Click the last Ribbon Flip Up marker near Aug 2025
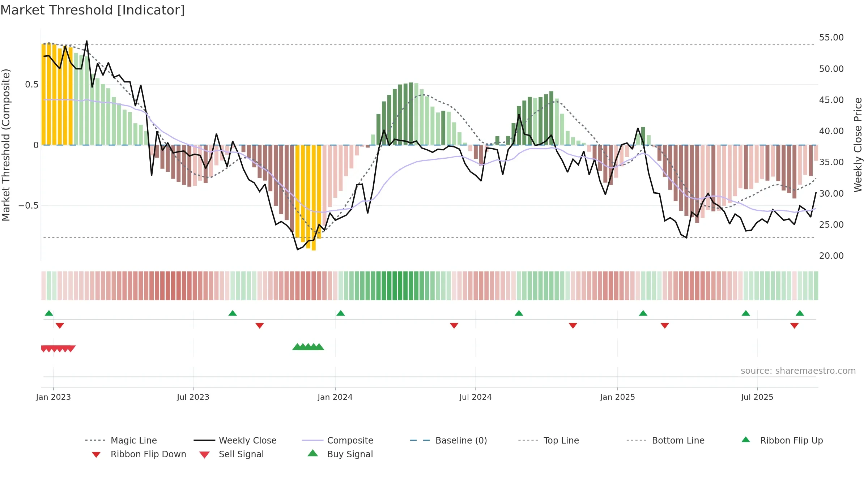The width and height of the screenshot is (868, 488). click(x=800, y=313)
